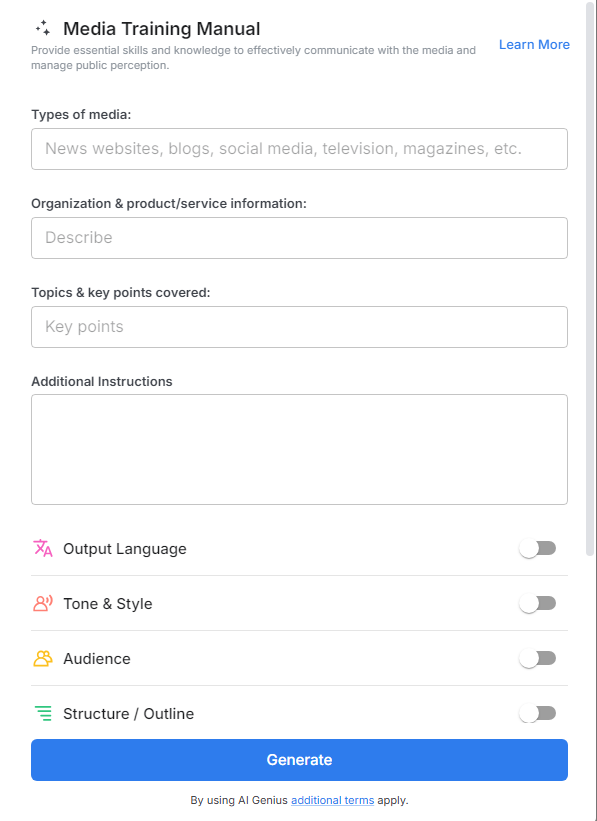The height and width of the screenshot is (821, 597).
Task: Click the Additional Instructions text area
Action: [x=299, y=449]
